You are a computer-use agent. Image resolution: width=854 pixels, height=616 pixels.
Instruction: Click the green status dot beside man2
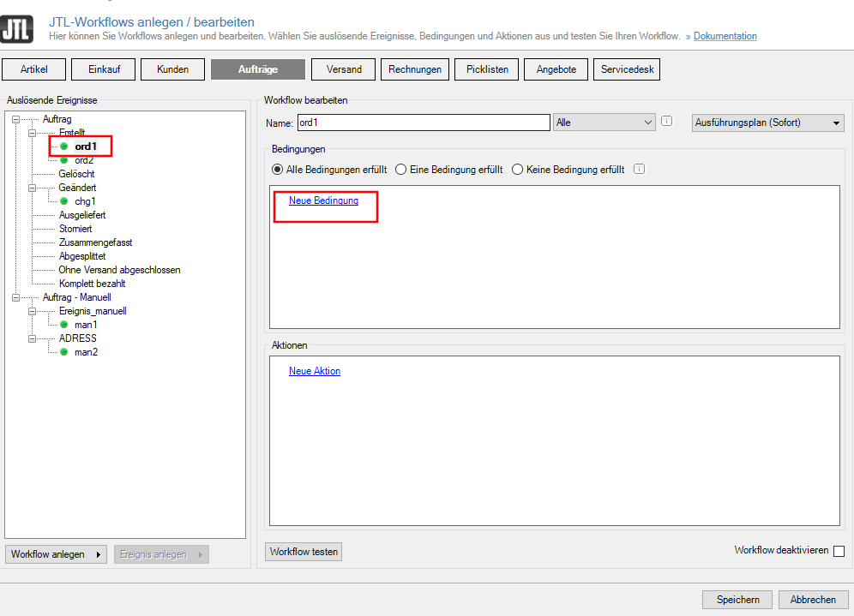64,352
